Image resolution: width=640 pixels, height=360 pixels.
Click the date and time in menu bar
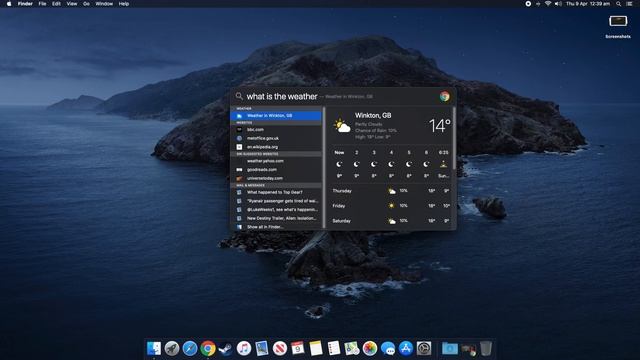(x=588, y=4)
